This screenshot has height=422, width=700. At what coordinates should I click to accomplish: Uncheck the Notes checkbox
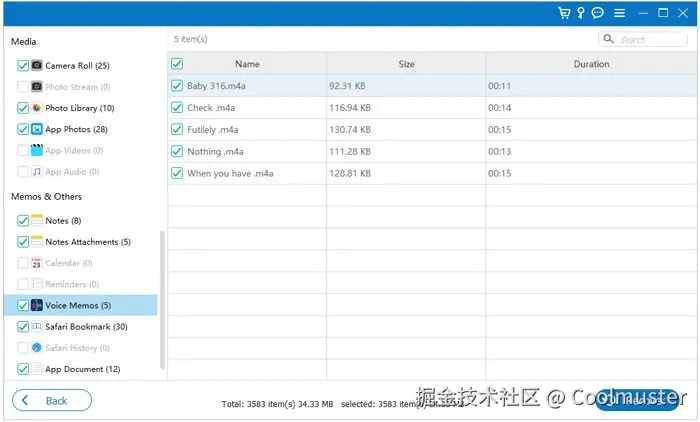(x=23, y=220)
